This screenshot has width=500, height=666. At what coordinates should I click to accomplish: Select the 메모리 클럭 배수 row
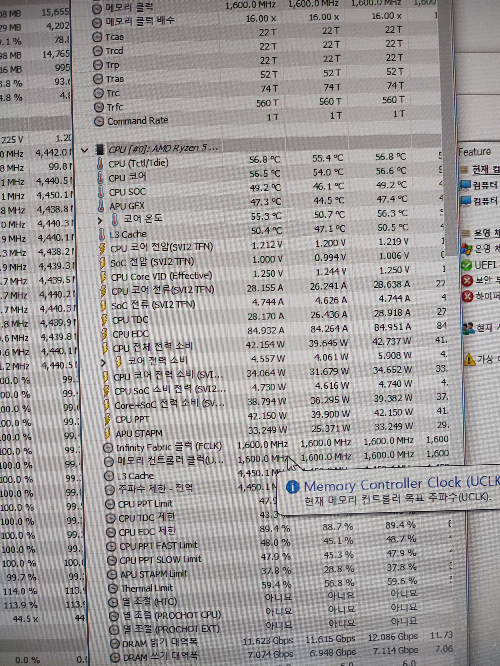[266, 20]
